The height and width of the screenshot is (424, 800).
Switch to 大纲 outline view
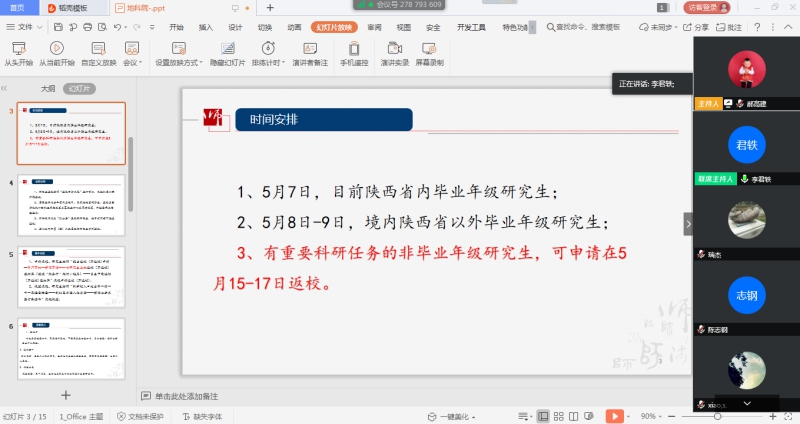(47, 88)
